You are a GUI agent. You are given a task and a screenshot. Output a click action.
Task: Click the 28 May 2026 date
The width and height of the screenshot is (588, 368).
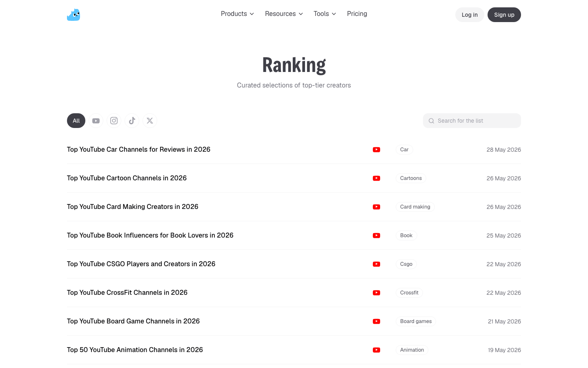[x=503, y=150]
